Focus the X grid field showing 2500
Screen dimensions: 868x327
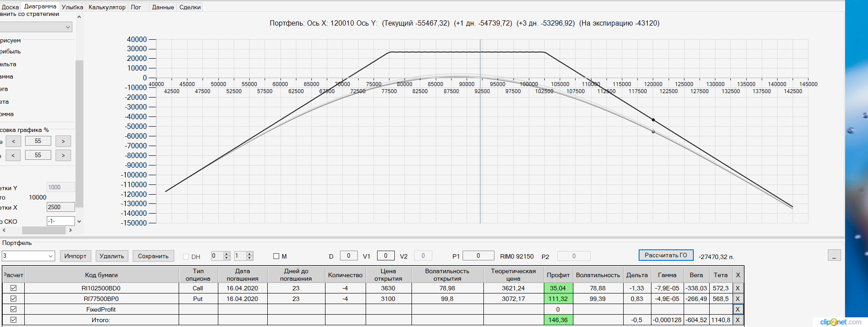coord(60,207)
